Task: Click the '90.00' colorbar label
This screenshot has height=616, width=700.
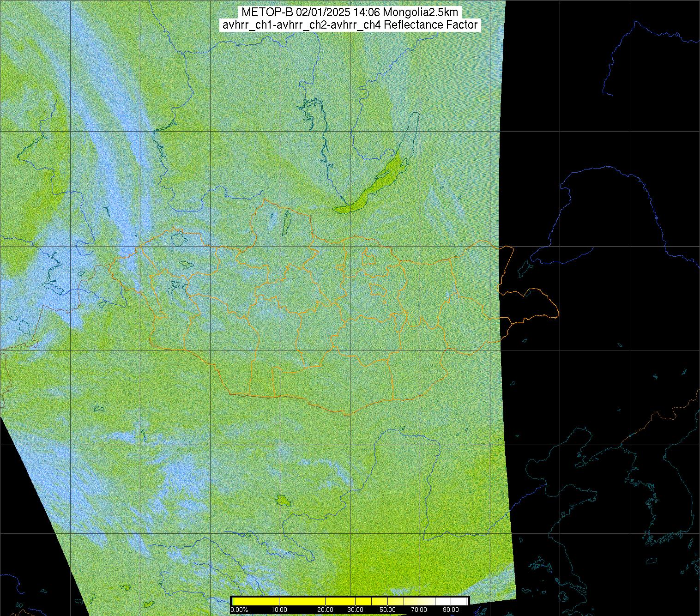Action: pos(450,610)
